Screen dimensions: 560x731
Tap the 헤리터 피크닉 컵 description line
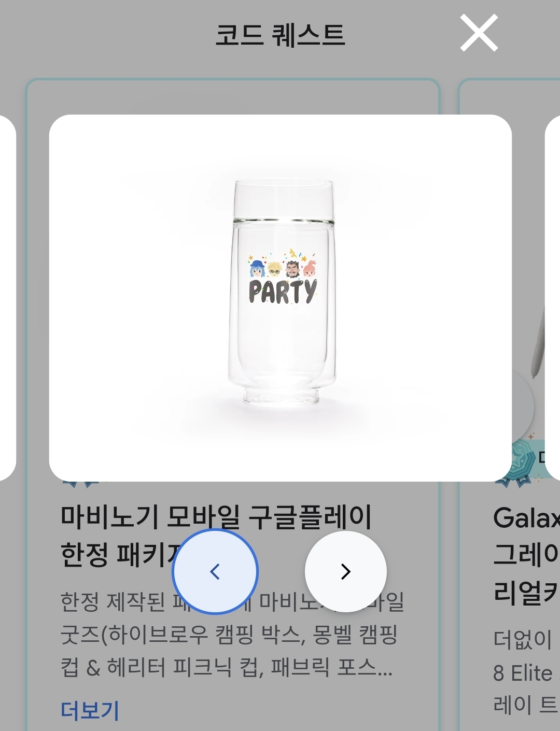coord(226,667)
